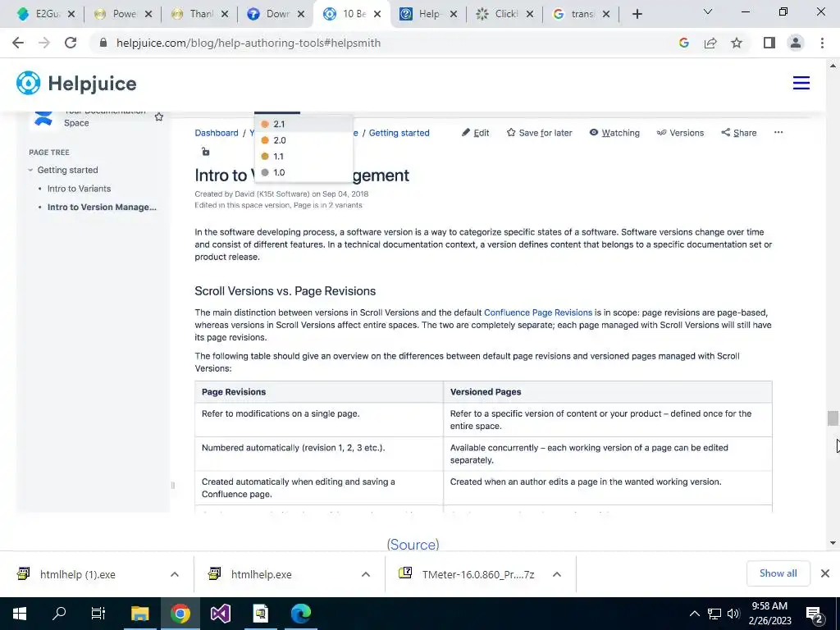Open new browser tab with plus icon
The image size is (840, 630).
(637, 14)
